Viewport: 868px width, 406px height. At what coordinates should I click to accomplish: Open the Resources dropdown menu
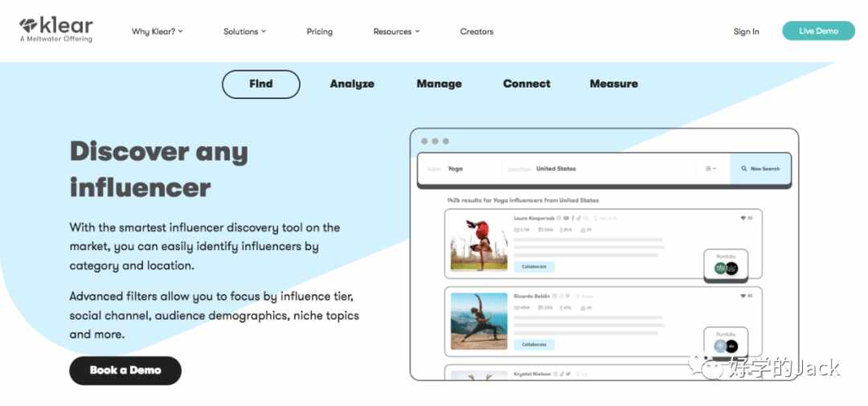click(x=396, y=31)
